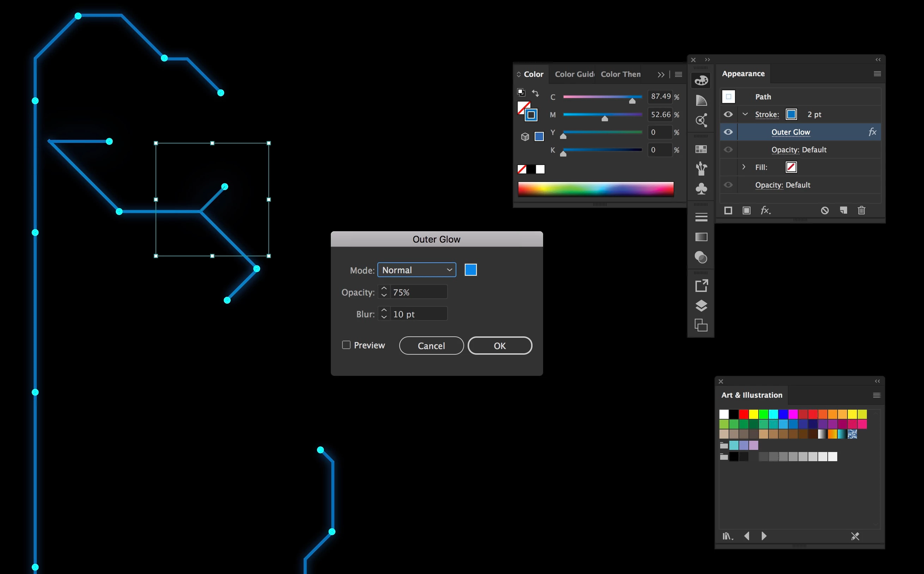Click Cancel in Outer Glow dialog
Image resolution: width=924 pixels, height=574 pixels.
(x=431, y=346)
